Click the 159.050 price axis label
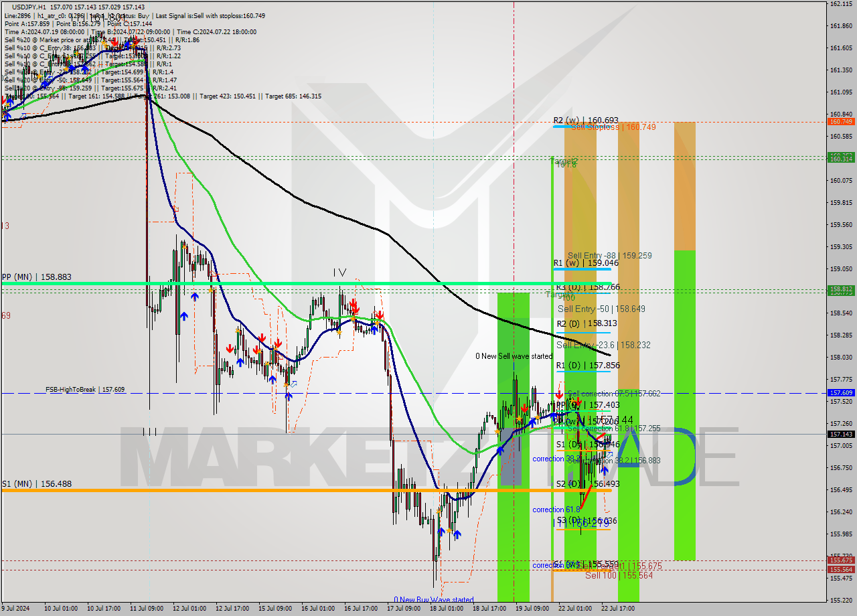The image size is (857, 616). coord(841,268)
